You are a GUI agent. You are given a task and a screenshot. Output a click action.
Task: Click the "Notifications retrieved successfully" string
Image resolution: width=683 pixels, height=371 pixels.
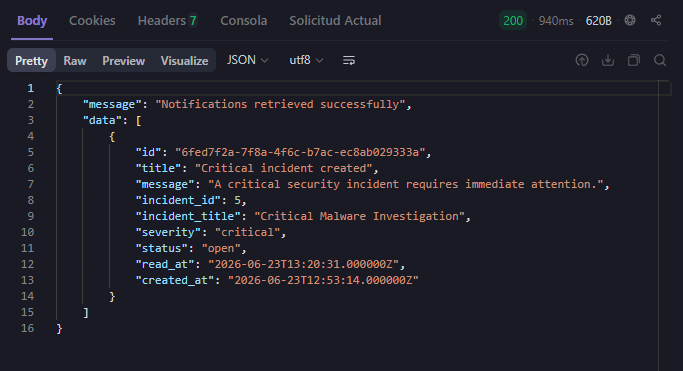(280, 105)
